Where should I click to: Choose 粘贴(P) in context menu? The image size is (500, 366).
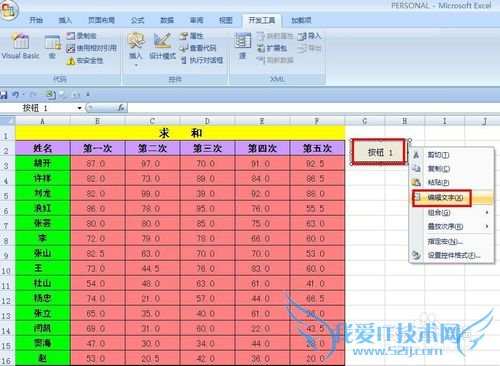tap(452, 182)
